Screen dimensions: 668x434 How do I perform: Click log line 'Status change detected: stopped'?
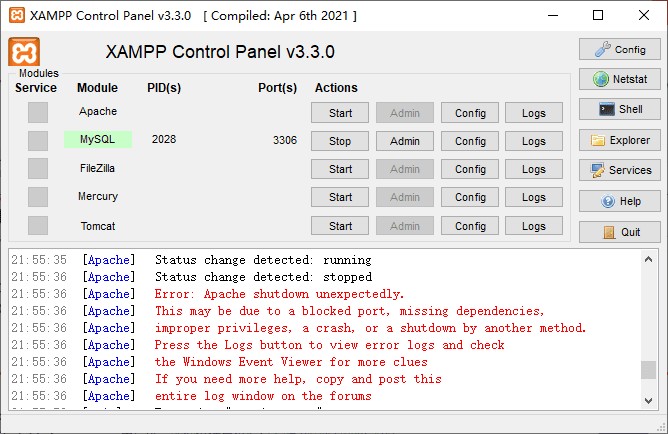pos(263,277)
